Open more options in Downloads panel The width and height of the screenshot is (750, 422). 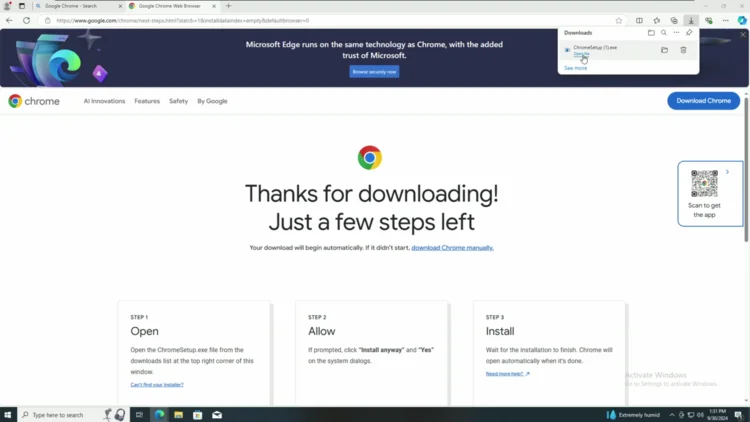click(676, 33)
